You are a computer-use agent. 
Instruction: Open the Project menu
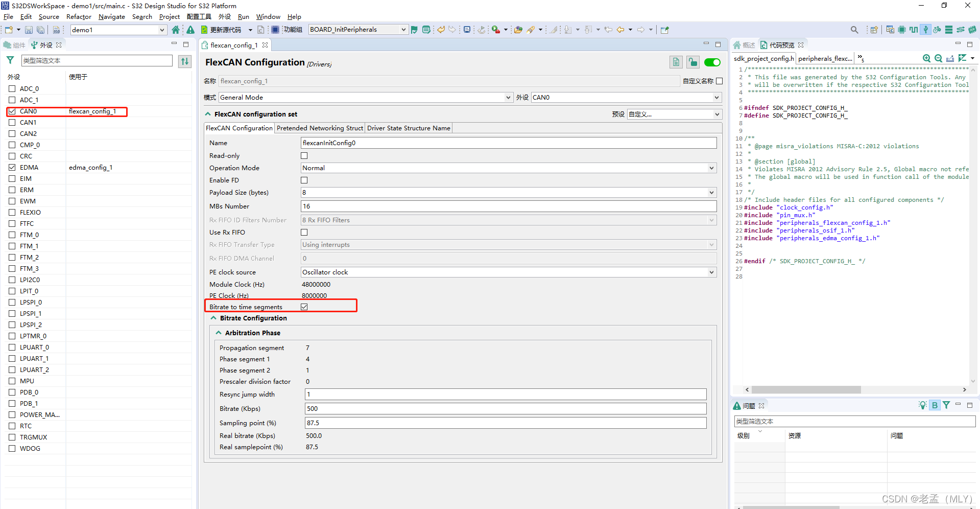169,17
